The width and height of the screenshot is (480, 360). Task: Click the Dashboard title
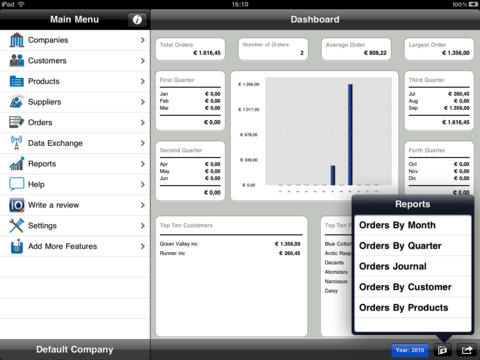pos(315,20)
